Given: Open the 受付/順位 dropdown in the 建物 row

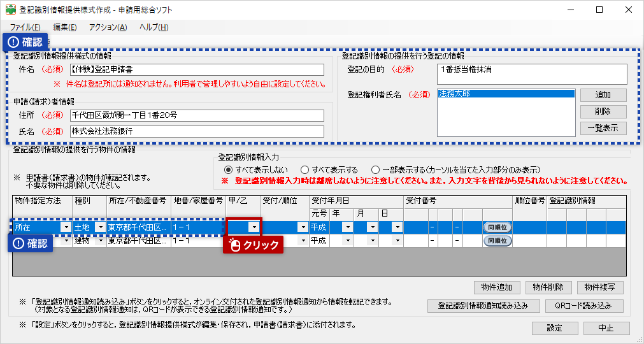Looking at the screenshot, I should (x=303, y=241).
